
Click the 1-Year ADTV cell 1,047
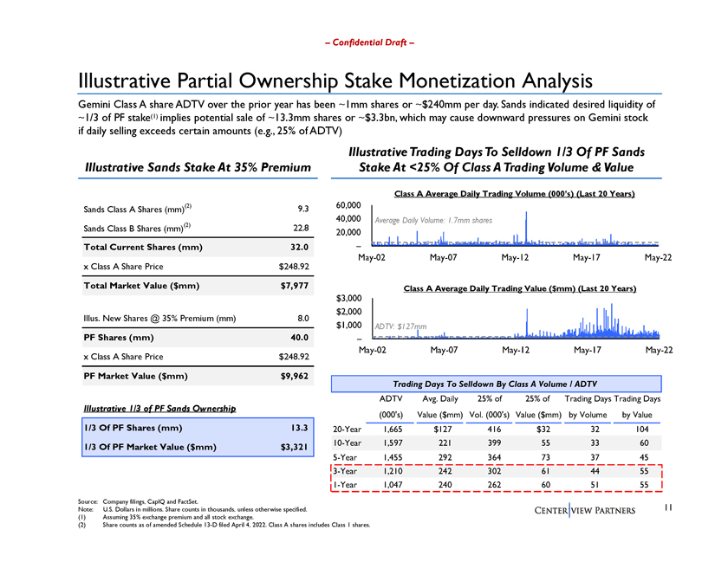[x=393, y=485]
